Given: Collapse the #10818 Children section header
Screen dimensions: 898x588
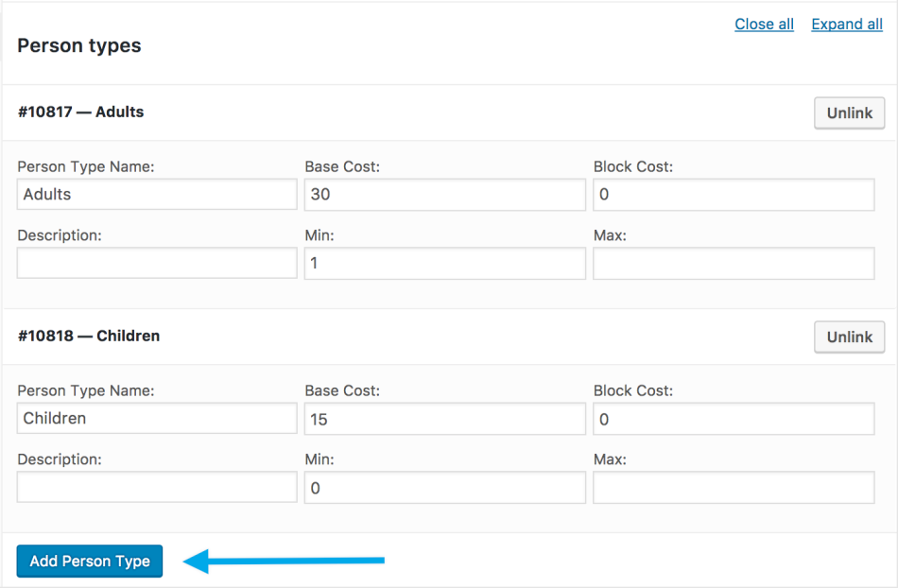Looking at the screenshot, I should point(89,336).
